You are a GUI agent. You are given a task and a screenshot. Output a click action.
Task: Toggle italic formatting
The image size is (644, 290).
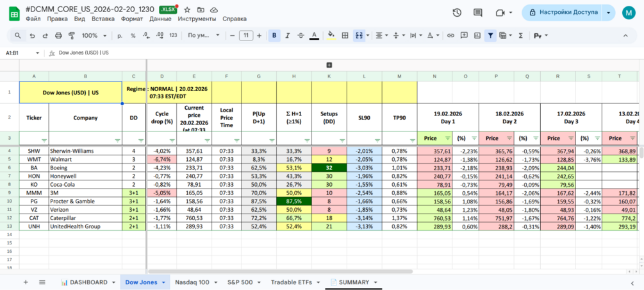point(288,36)
